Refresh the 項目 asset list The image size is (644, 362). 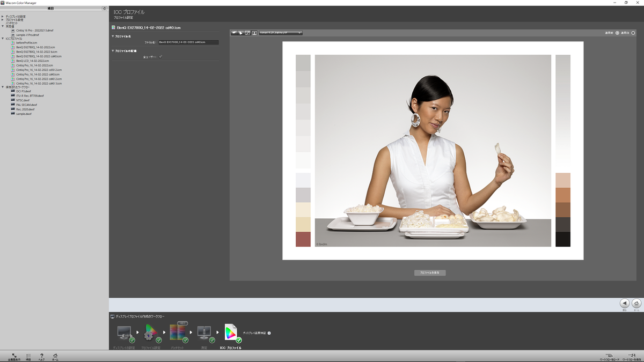click(105, 9)
